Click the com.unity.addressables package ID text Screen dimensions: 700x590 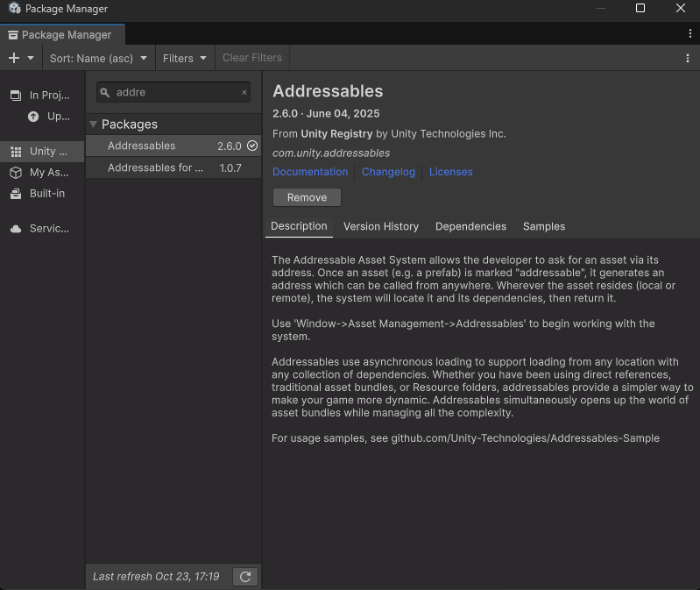coord(331,153)
